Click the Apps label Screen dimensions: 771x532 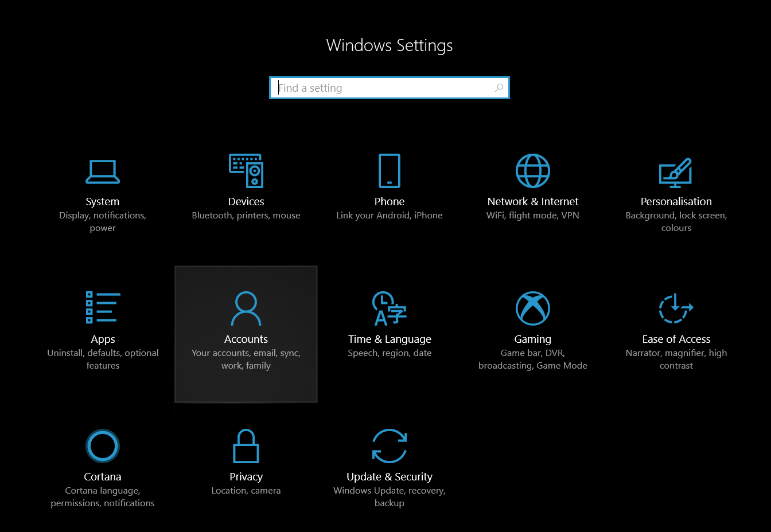pyautogui.click(x=103, y=339)
